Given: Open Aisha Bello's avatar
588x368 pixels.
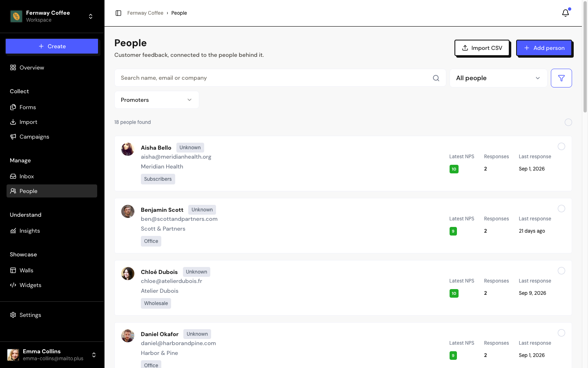Looking at the screenshot, I should tap(128, 149).
